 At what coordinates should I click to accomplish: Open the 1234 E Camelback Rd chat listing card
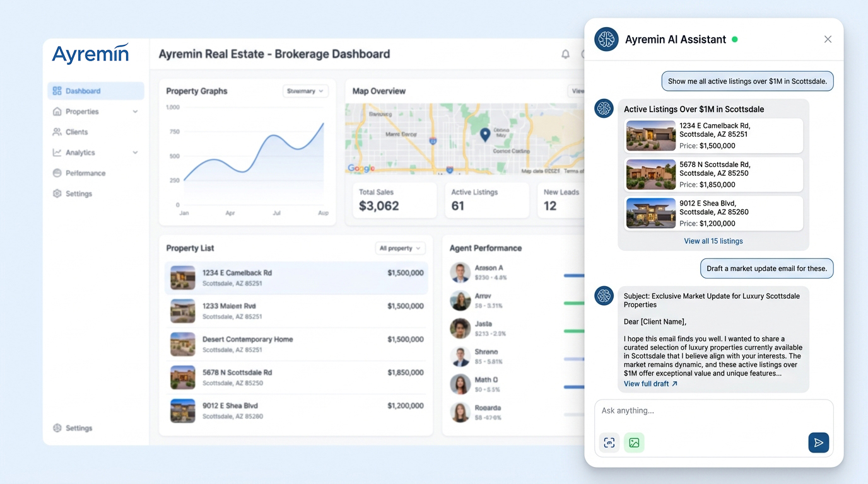pos(713,135)
